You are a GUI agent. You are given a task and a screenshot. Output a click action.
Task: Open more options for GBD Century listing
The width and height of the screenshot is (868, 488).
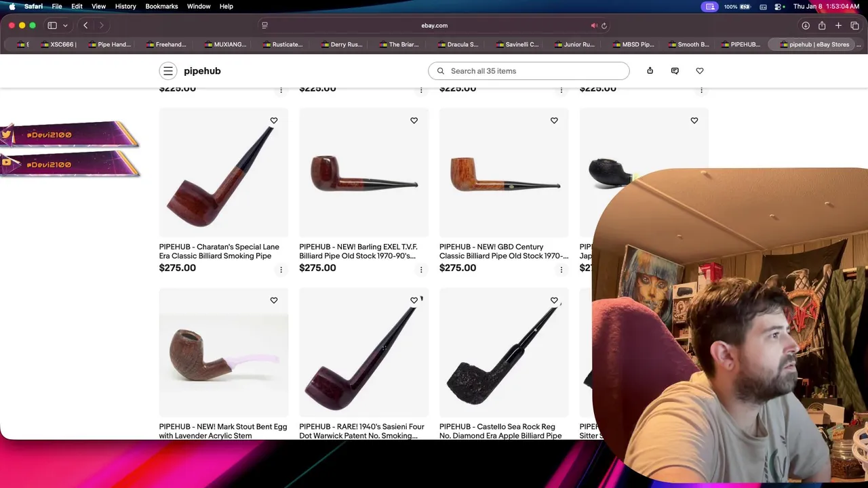561,270
